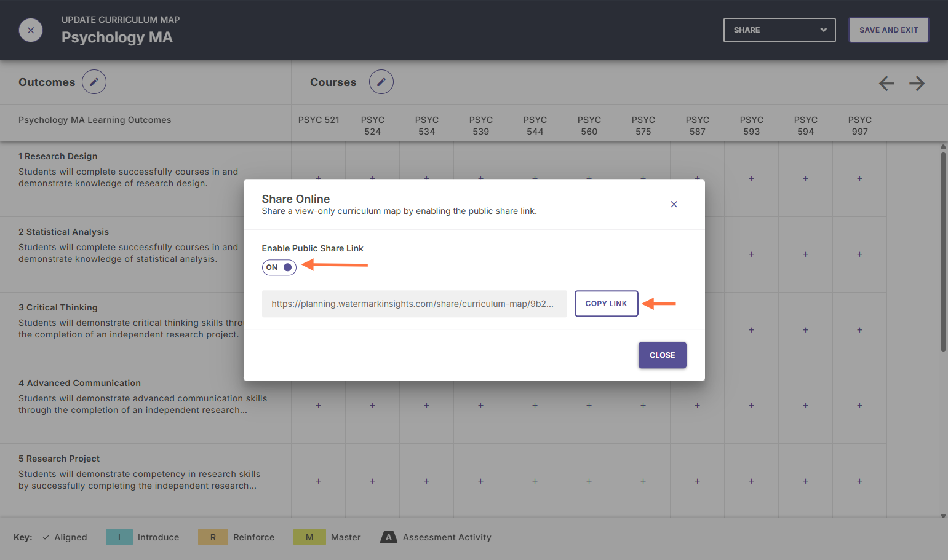Click the "2 Statistical Analysis" outcome title
Viewport: 948px width, 560px height.
[63, 232]
